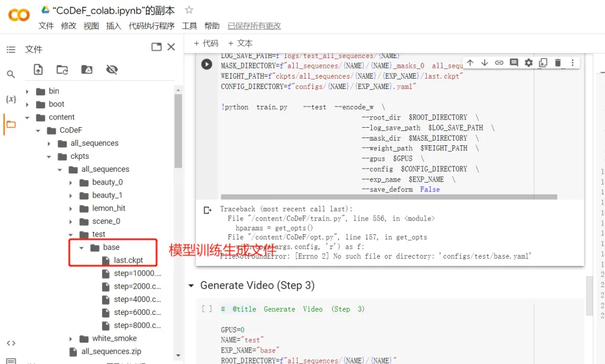Screen dimensions: 605x364
Task: Collapse the test folder
Action: click(70, 234)
